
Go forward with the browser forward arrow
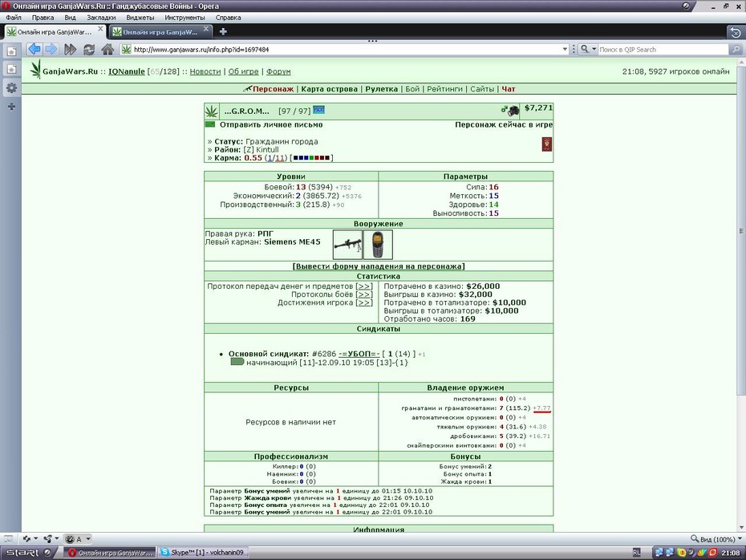[x=51, y=49]
